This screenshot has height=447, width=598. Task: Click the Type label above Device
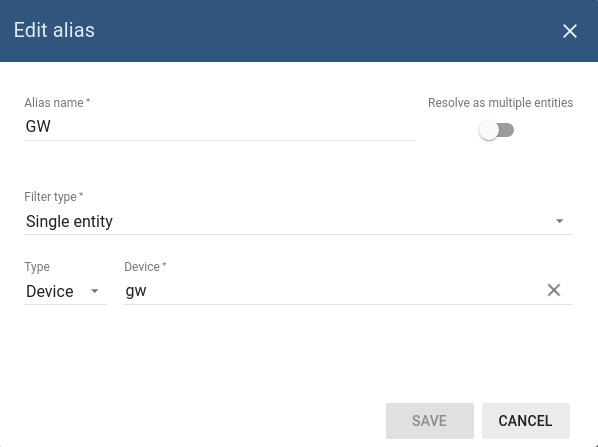coord(37,267)
